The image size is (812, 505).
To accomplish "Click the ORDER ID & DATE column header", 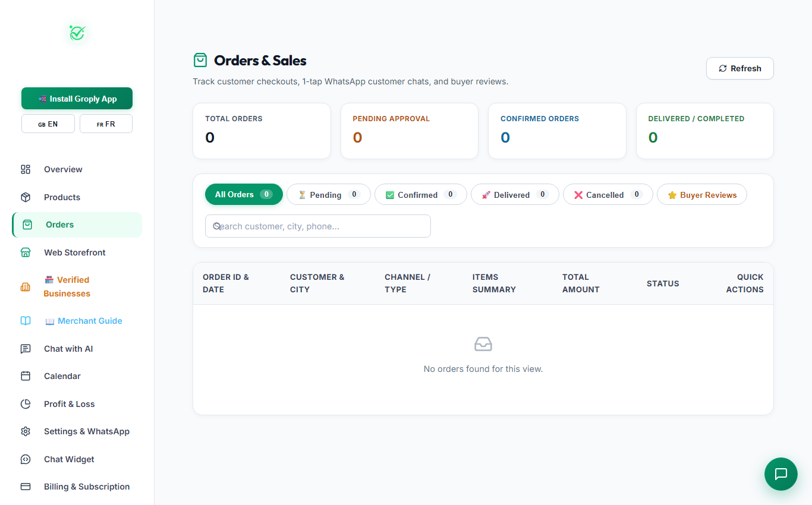I will pos(226,283).
